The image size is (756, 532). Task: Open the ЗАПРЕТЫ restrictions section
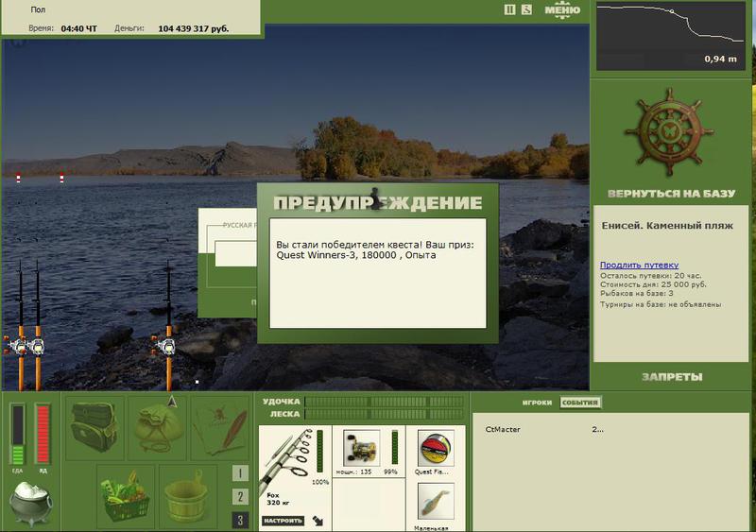pos(672,377)
